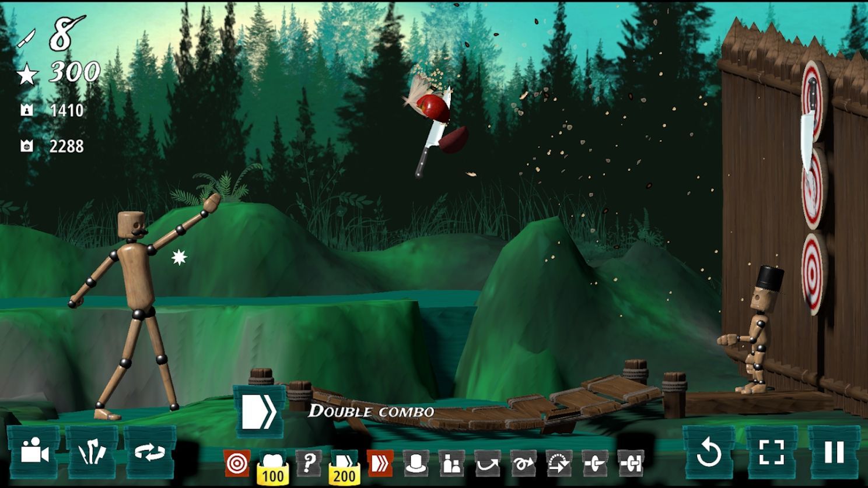868x488 pixels.
Task: Click the double pierce-through icon at row end
Action: (631, 464)
